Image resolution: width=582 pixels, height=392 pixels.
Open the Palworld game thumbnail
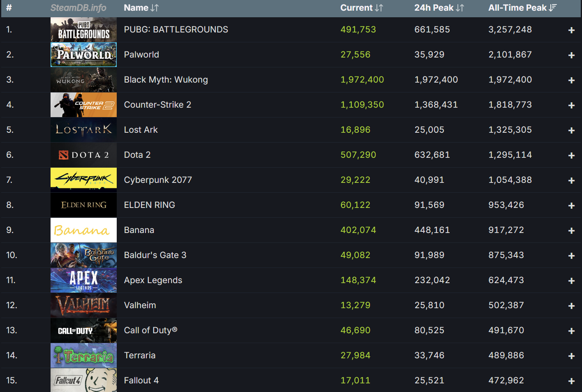tap(83, 55)
